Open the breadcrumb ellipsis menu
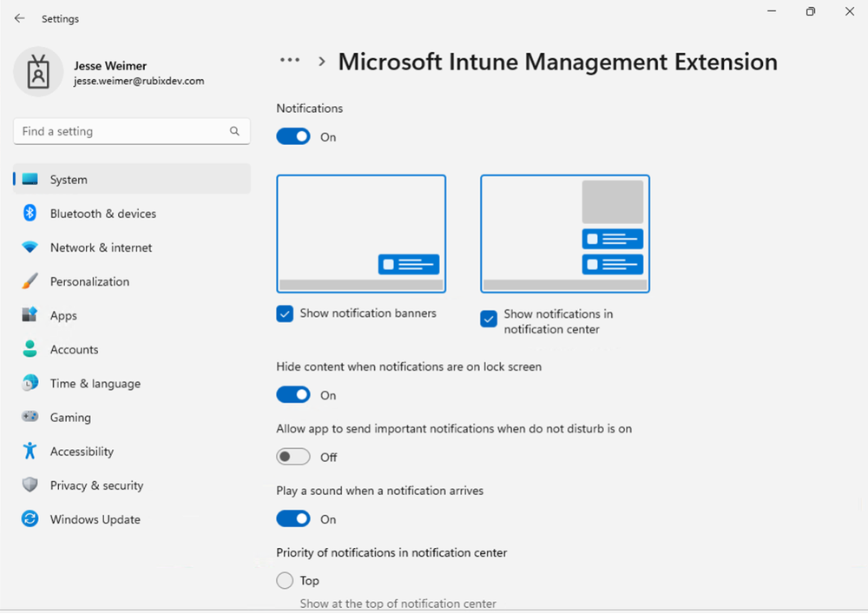Image resolution: width=868 pixels, height=614 pixels. pos(290,60)
